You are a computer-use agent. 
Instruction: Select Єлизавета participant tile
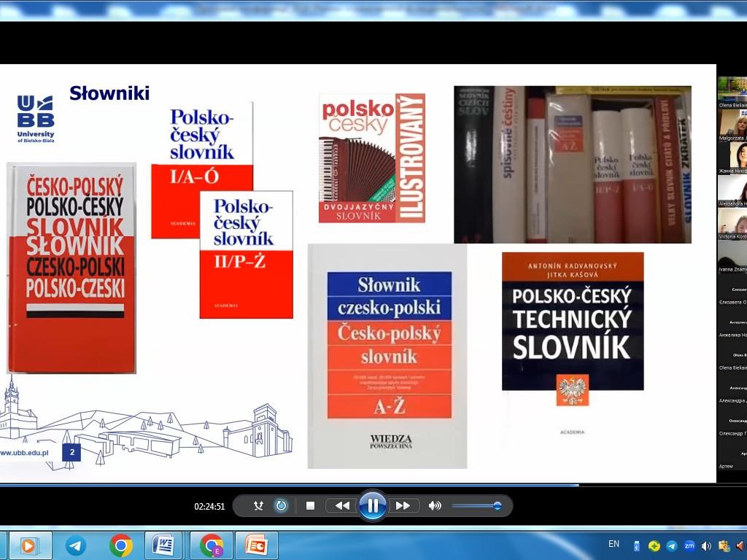coord(732,290)
